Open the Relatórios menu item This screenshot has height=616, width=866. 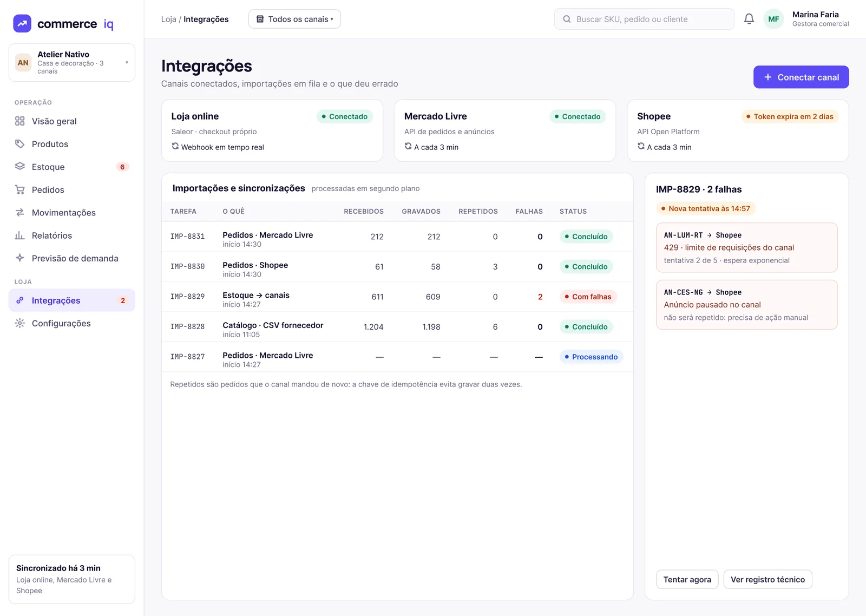click(x=72, y=235)
